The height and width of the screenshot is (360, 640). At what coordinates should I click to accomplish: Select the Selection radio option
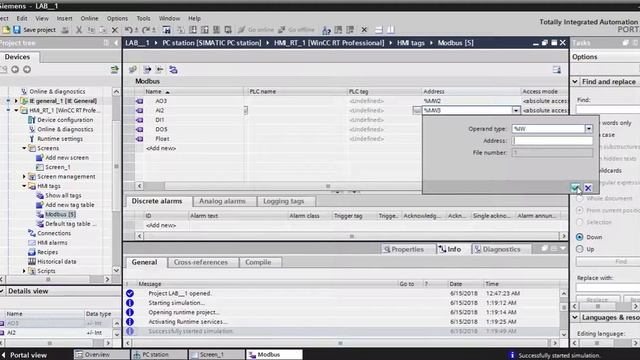point(580,222)
